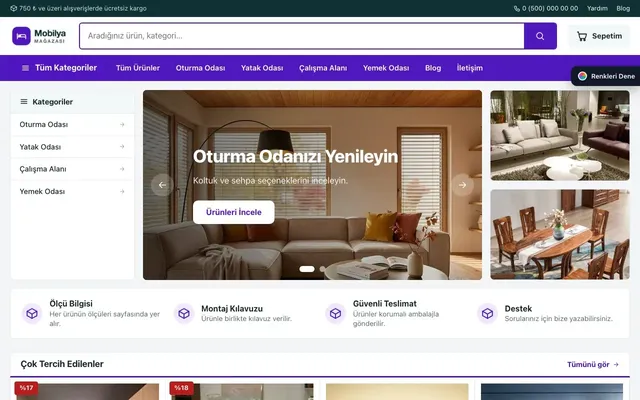Click the Kategoriler list icon in the sidebar

[24, 102]
